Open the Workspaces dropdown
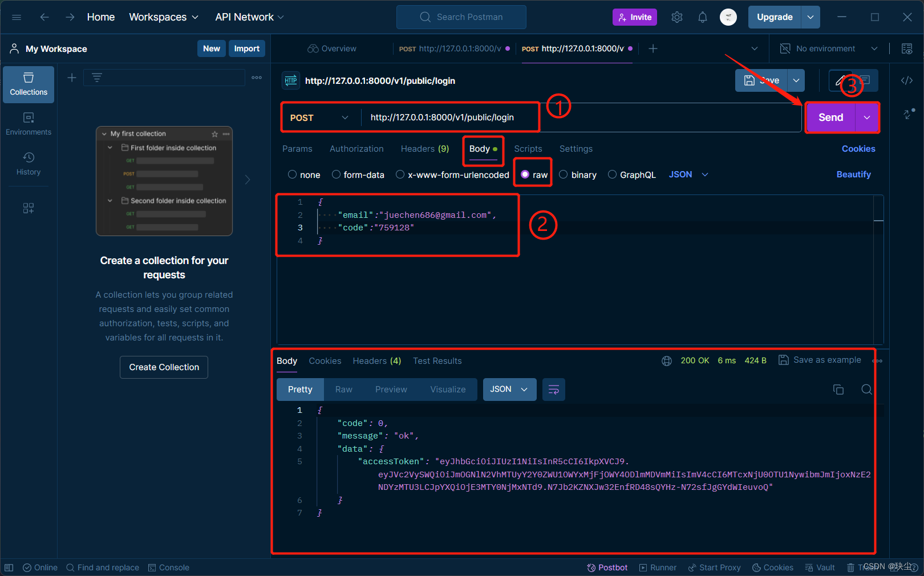 164,17
